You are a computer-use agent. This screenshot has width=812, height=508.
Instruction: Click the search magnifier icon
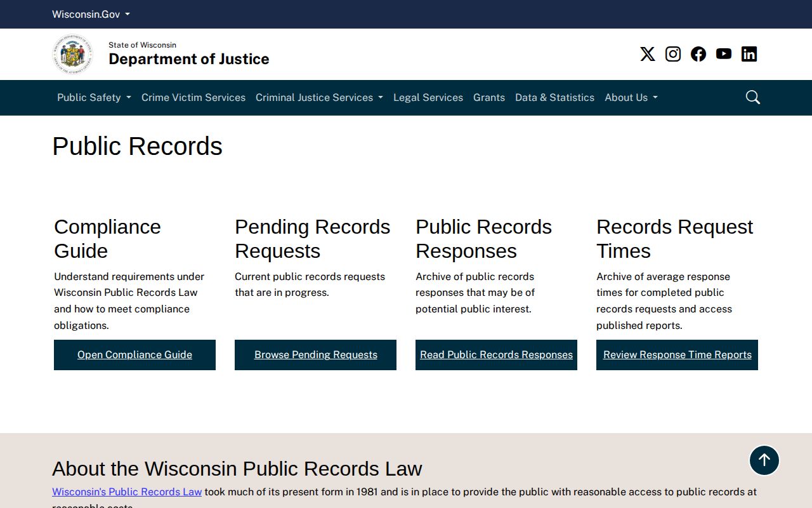[752, 97]
